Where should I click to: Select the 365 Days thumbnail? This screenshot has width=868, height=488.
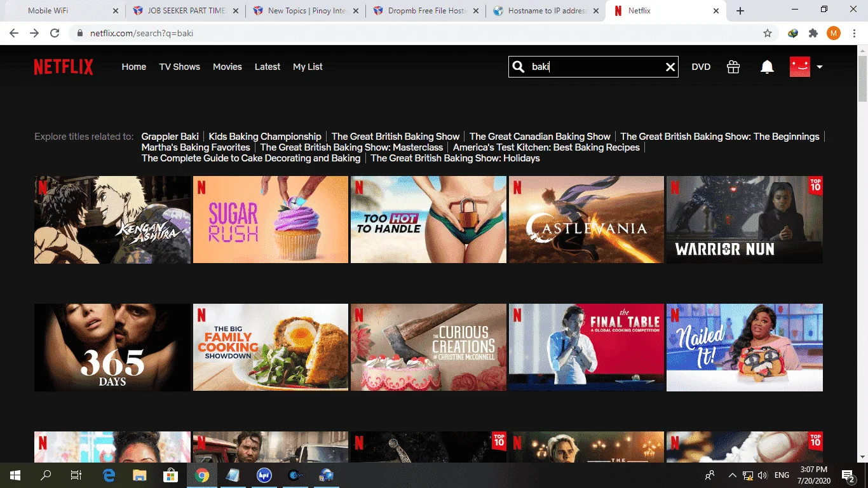[112, 348]
